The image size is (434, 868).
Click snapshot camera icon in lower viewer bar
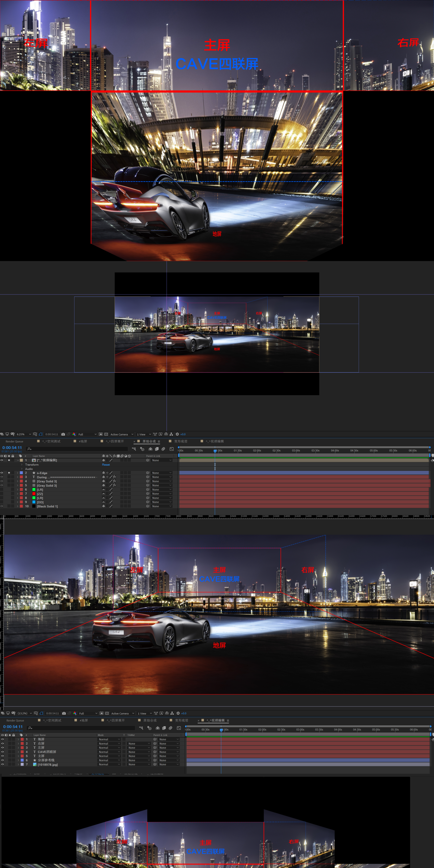tap(64, 713)
